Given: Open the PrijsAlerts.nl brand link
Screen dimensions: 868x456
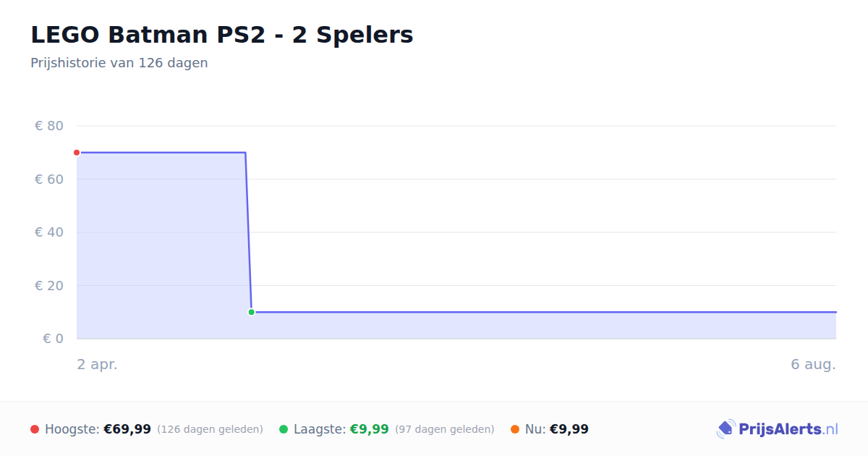Looking at the screenshot, I should pos(778,429).
